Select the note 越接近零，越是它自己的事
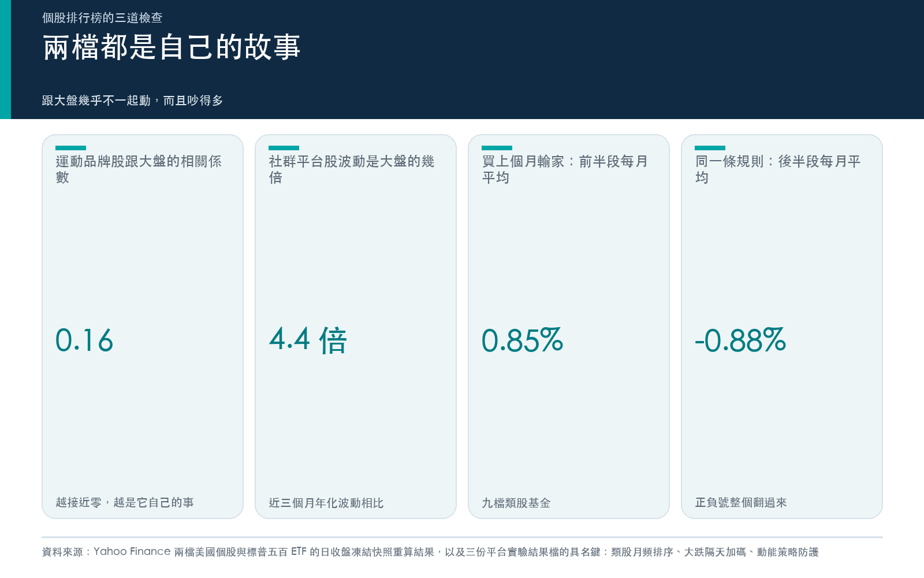924x578 pixels. [x=125, y=502]
